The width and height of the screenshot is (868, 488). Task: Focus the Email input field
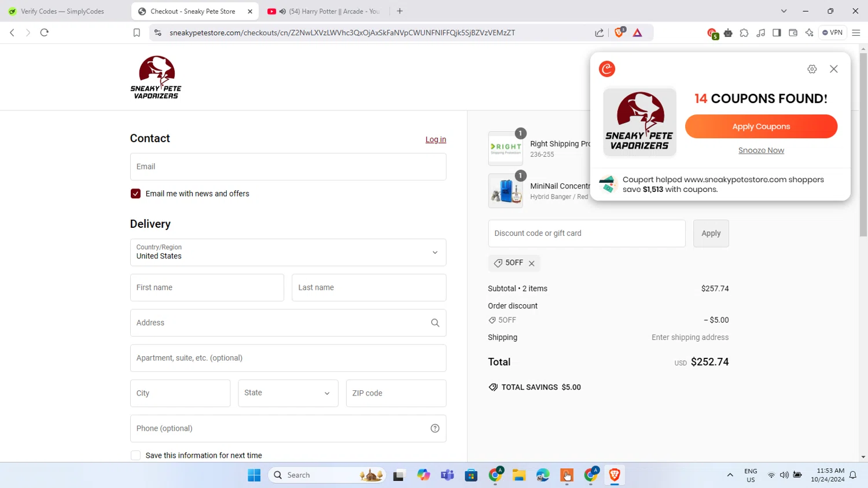[288, 167]
